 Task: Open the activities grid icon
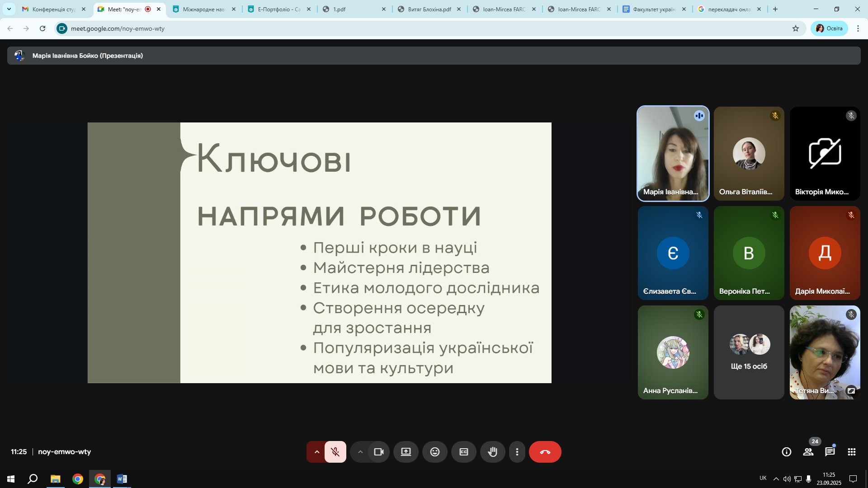click(851, 452)
